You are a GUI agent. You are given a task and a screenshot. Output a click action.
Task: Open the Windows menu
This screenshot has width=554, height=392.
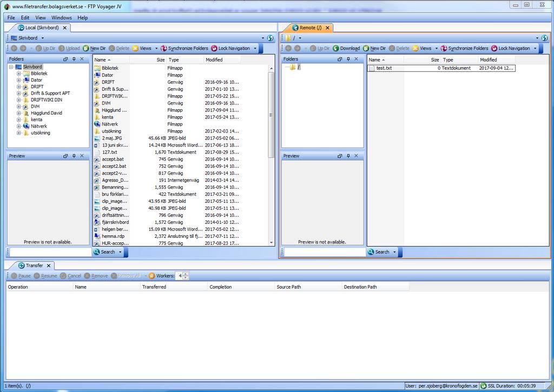62,18
